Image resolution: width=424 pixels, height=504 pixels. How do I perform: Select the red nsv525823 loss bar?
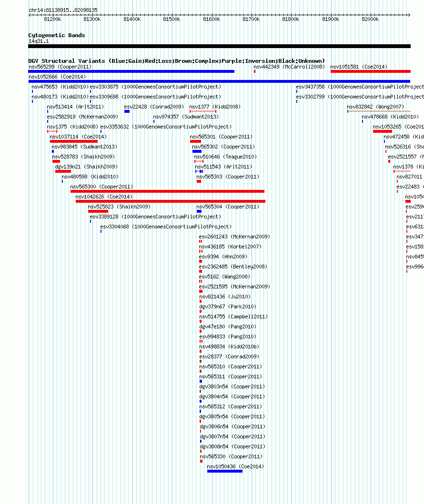click(98, 211)
